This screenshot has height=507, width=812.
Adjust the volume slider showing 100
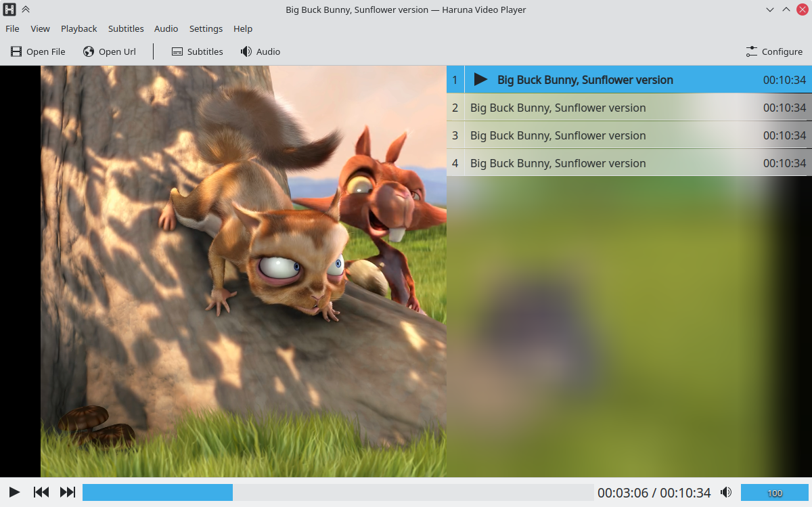click(x=775, y=492)
